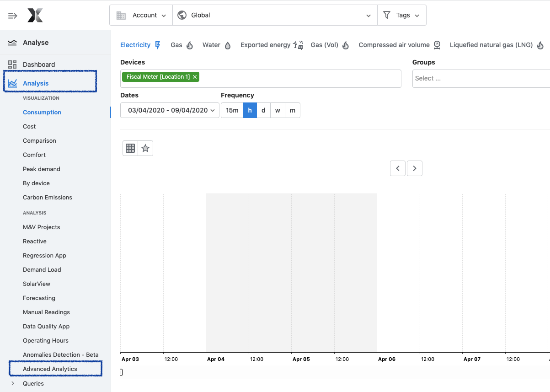Open the Comparison view
Image resolution: width=550 pixels, height=392 pixels.
point(39,140)
